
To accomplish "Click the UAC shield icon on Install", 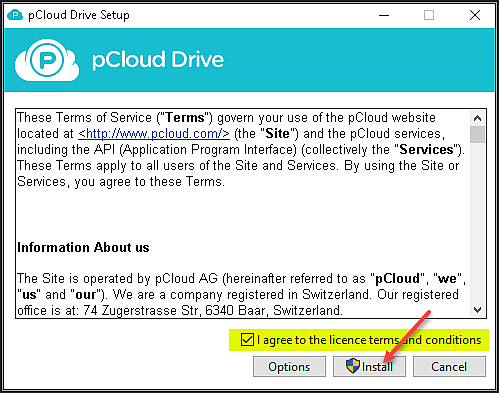I will click(353, 366).
